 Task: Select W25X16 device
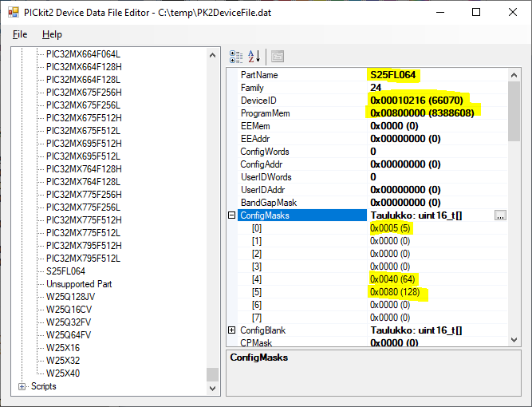[x=63, y=348]
